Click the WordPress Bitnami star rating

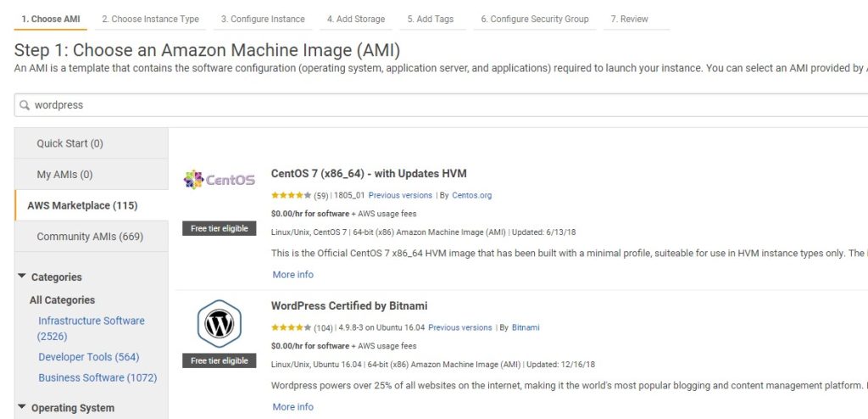click(x=292, y=328)
